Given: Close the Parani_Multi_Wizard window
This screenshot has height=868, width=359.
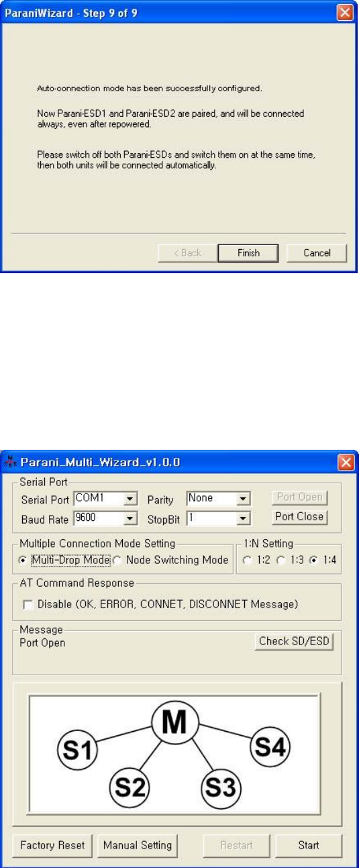Looking at the screenshot, I should 345,463.
